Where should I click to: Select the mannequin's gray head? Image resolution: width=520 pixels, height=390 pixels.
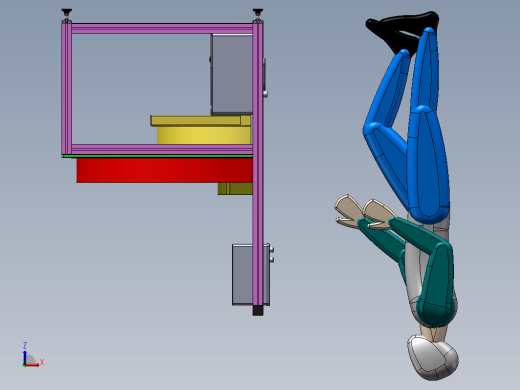click(433, 358)
